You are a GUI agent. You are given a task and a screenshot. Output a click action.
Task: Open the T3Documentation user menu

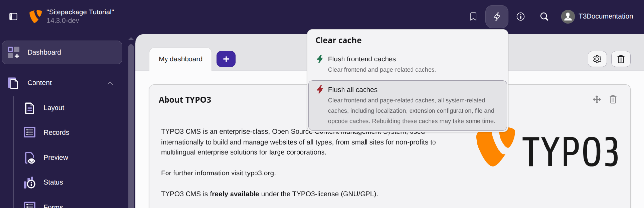pyautogui.click(x=597, y=16)
